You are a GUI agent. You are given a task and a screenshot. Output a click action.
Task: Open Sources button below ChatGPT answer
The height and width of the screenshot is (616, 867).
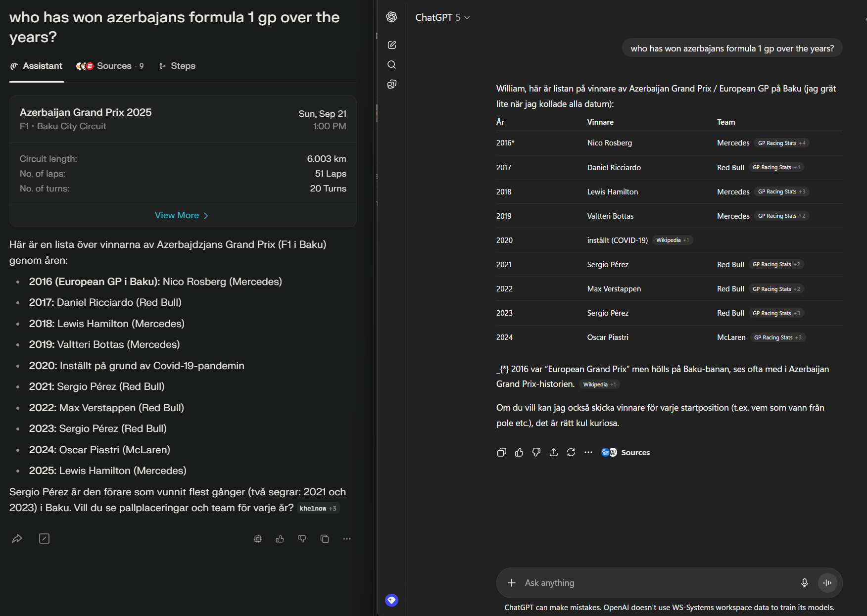click(626, 452)
